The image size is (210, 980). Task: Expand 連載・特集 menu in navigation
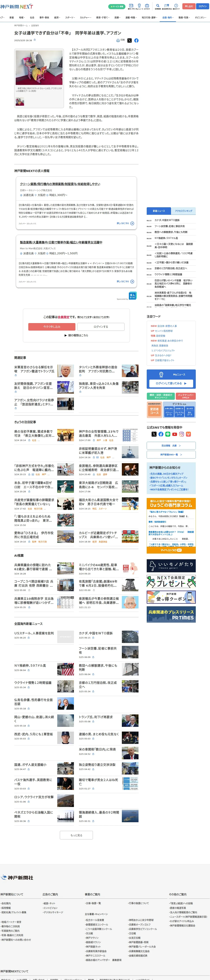[131, 17]
